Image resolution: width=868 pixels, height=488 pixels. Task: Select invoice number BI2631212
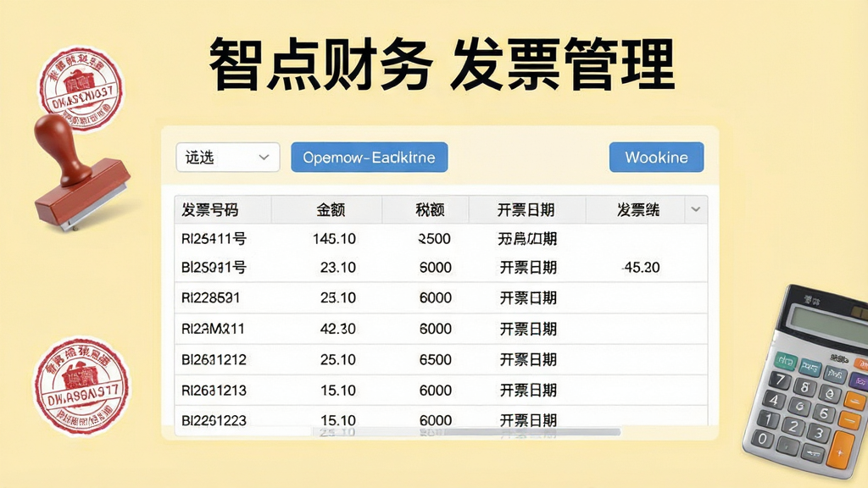pyautogui.click(x=214, y=360)
